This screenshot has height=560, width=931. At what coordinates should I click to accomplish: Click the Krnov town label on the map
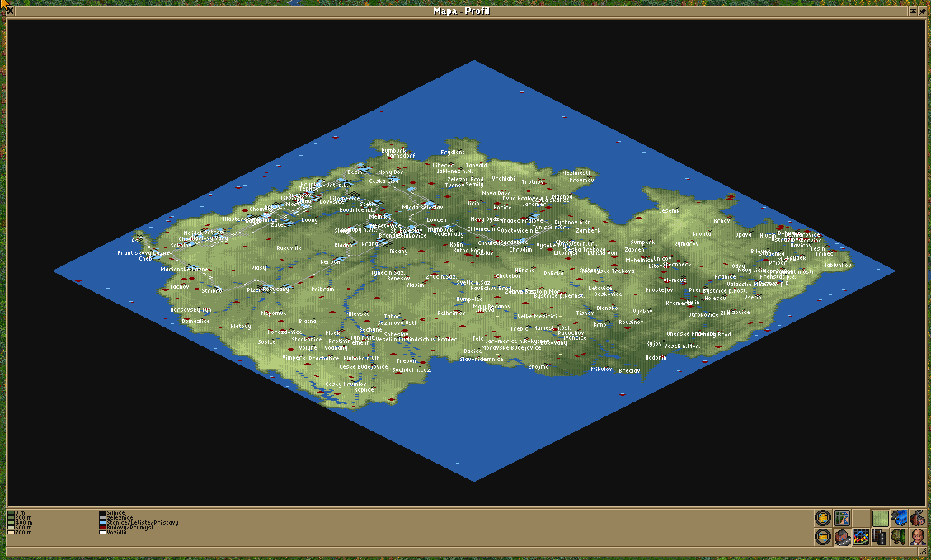tap(722, 220)
